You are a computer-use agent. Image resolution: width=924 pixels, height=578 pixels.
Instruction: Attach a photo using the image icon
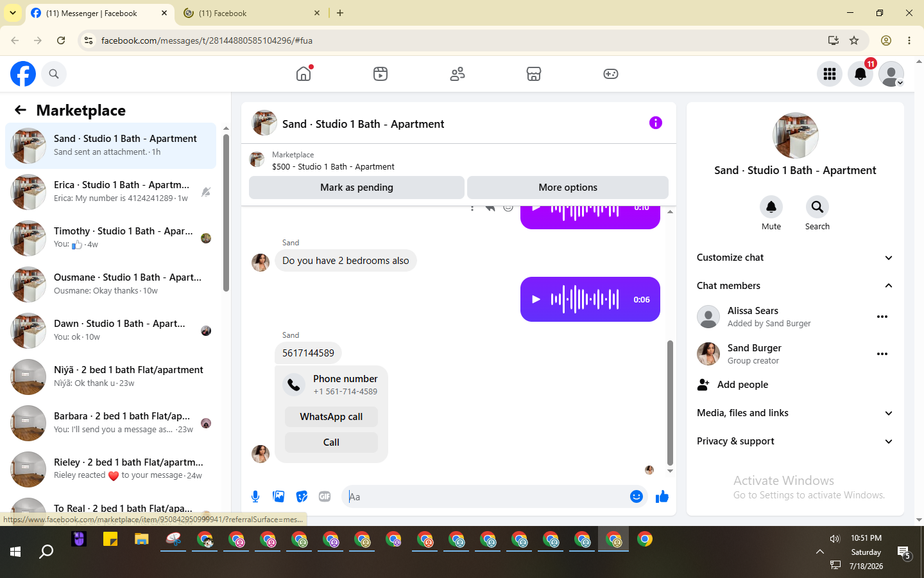[x=278, y=496]
